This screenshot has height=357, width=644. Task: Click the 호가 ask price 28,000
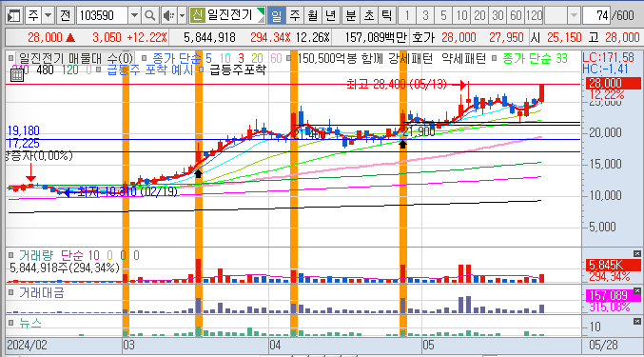459,37
